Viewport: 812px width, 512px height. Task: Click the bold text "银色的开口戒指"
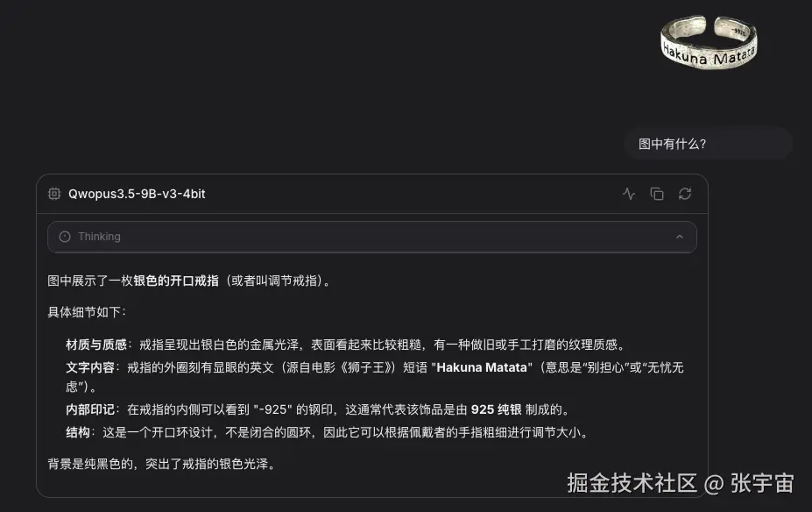pyautogui.click(x=176, y=281)
